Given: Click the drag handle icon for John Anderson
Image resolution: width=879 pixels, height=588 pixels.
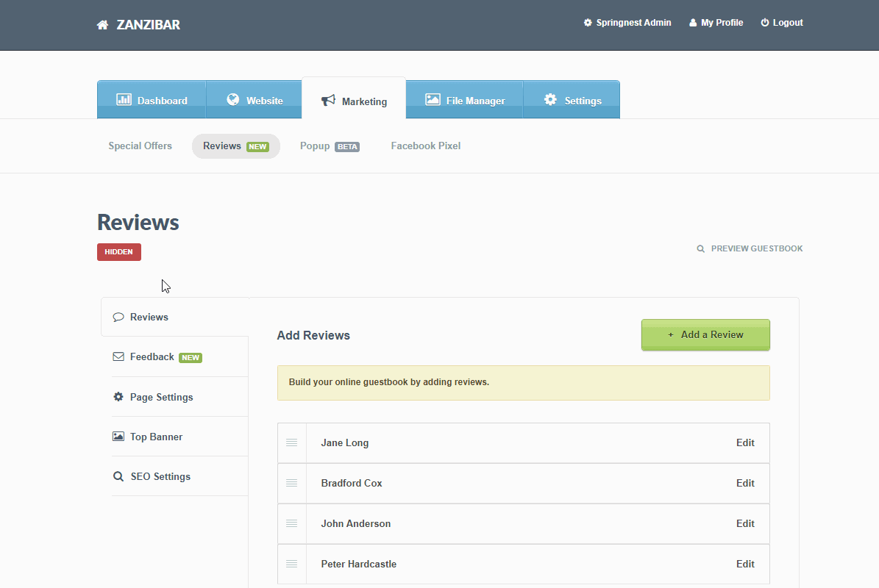Looking at the screenshot, I should (291, 523).
